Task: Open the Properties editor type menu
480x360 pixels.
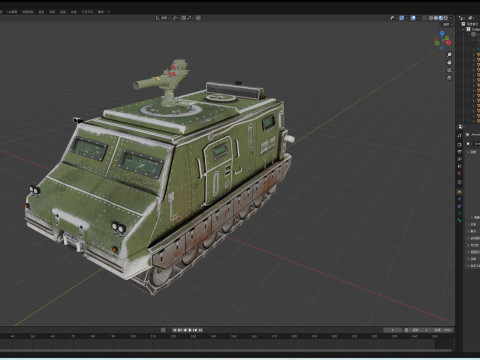Action: pyautogui.click(x=461, y=127)
